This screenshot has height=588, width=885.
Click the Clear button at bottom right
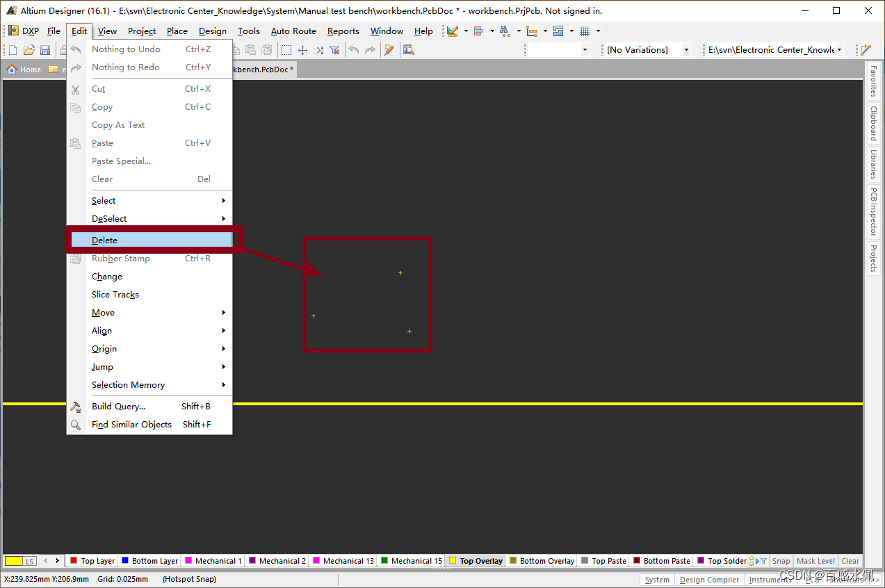[x=850, y=561]
